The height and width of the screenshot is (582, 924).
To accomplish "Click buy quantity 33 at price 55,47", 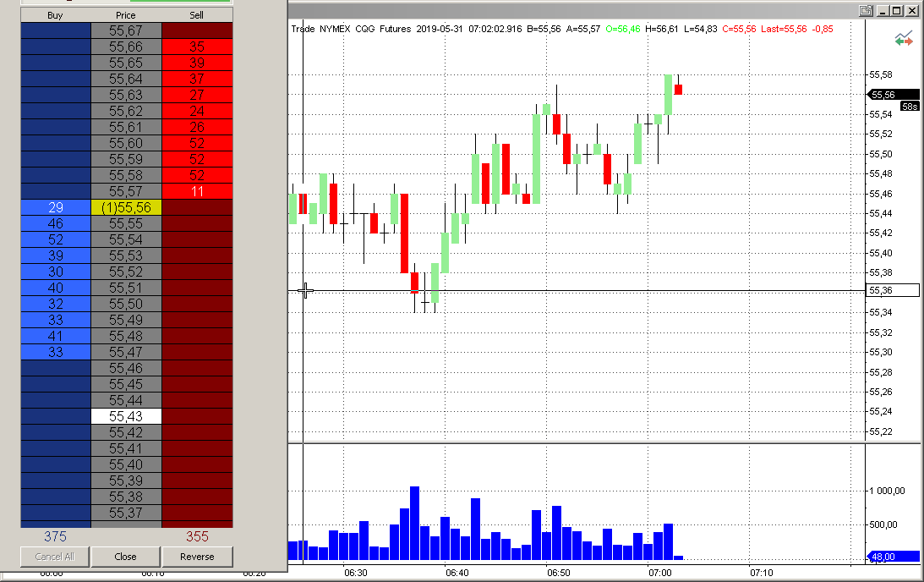I will (56, 352).
